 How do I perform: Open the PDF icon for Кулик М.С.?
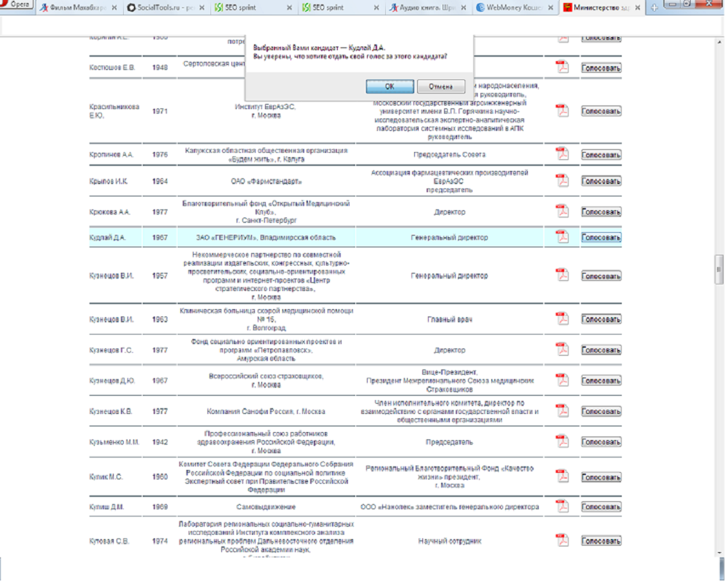[562, 477]
